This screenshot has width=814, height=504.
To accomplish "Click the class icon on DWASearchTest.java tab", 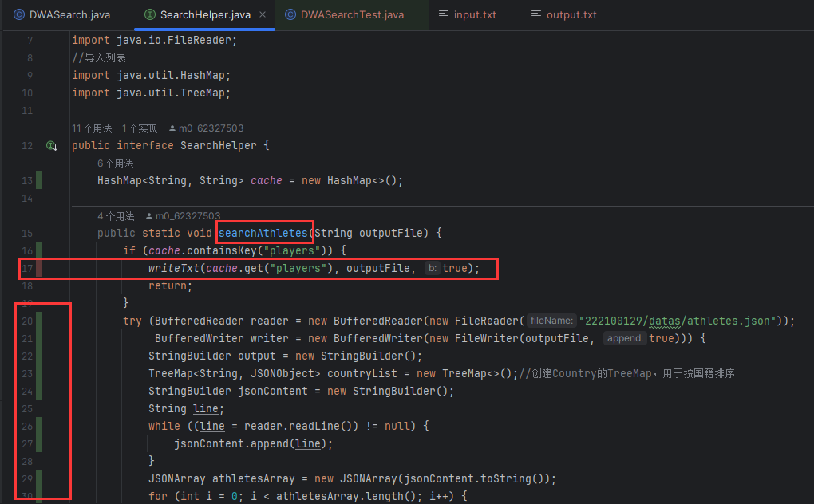I will pyautogui.click(x=290, y=14).
